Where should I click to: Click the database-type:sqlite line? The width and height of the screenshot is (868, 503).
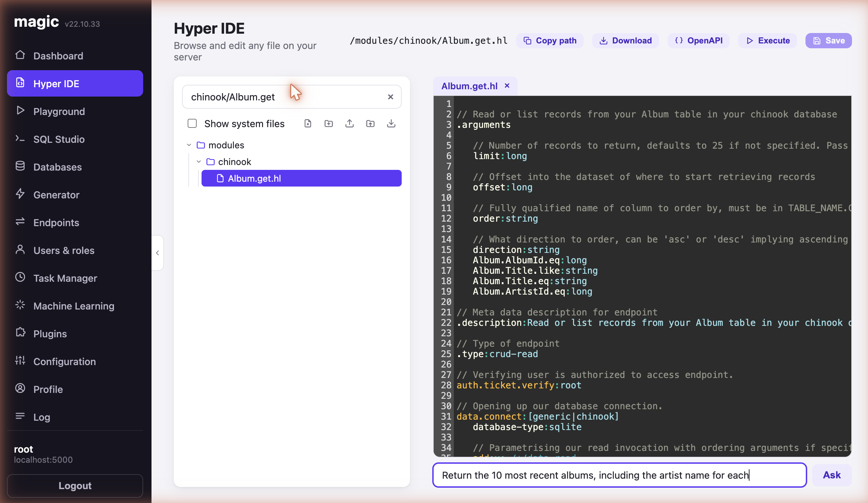527,427
